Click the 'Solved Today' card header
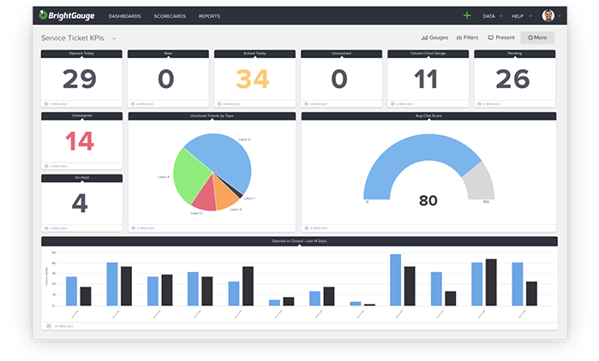This screenshot has width=599, height=361. pos(255,53)
